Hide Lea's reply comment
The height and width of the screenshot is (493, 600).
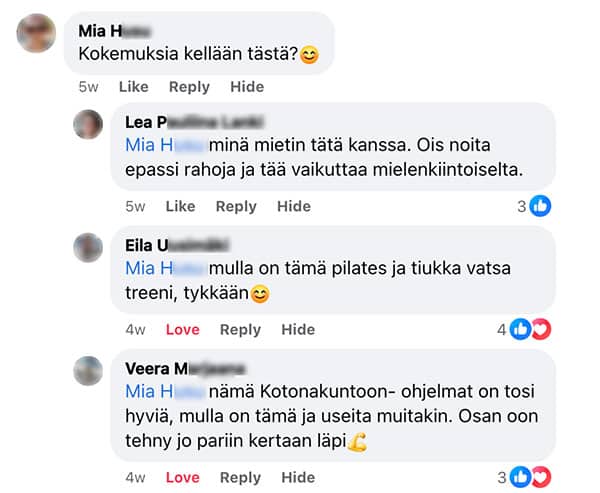(294, 206)
